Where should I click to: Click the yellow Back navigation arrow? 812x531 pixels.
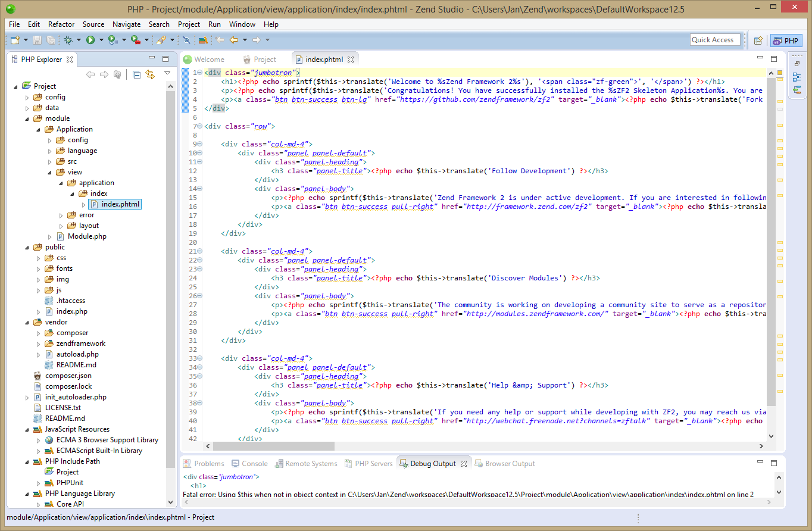click(x=234, y=40)
